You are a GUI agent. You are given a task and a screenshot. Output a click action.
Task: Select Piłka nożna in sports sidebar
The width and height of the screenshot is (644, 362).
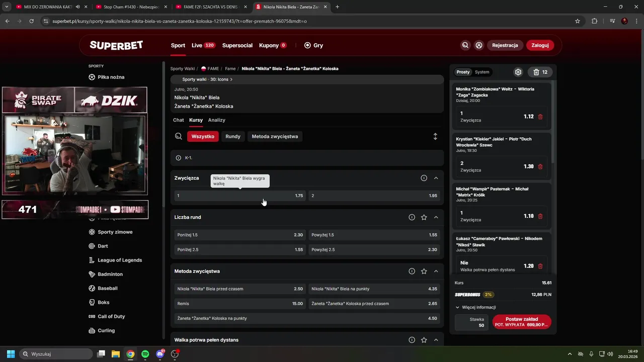[x=107, y=77]
